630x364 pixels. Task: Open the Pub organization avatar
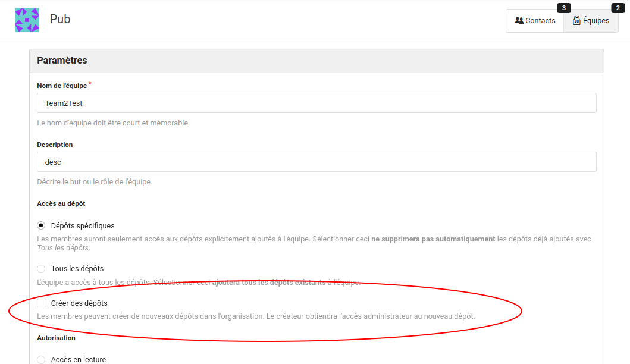tap(27, 20)
